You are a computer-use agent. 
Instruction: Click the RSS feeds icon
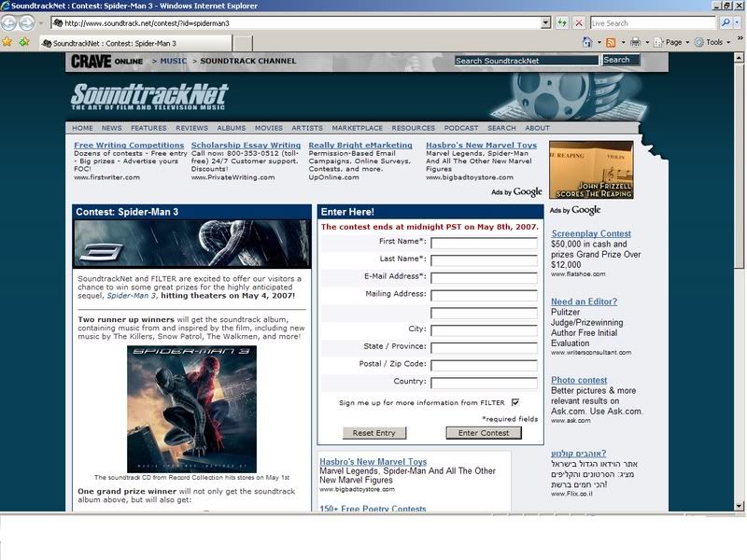coord(611,42)
